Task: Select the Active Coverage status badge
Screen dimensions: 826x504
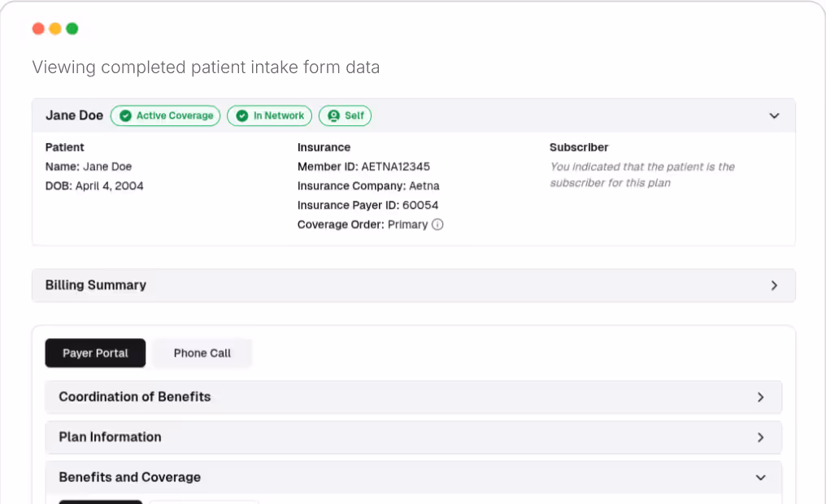Action: tap(165, 115)
